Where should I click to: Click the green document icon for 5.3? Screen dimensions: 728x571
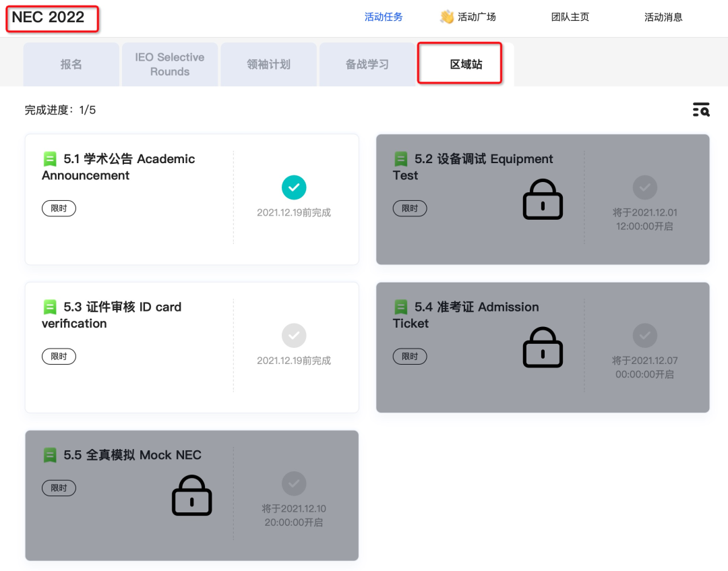click(x=50, y=307)
